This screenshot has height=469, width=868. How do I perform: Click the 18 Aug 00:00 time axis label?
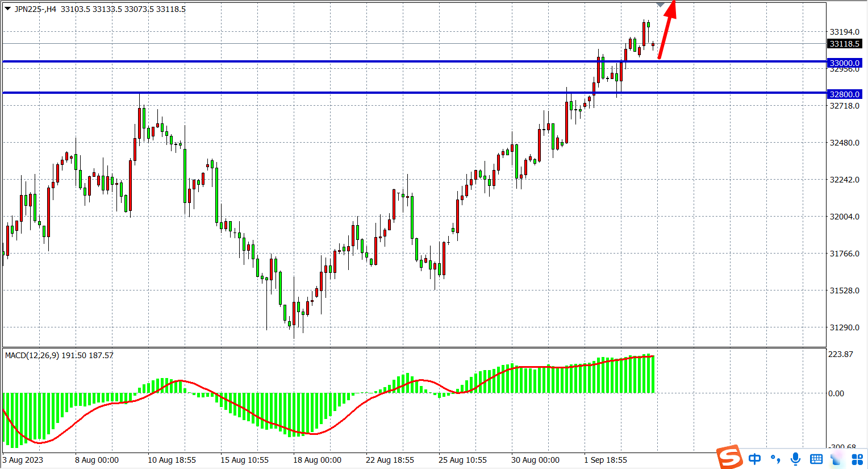coord(317,460)
